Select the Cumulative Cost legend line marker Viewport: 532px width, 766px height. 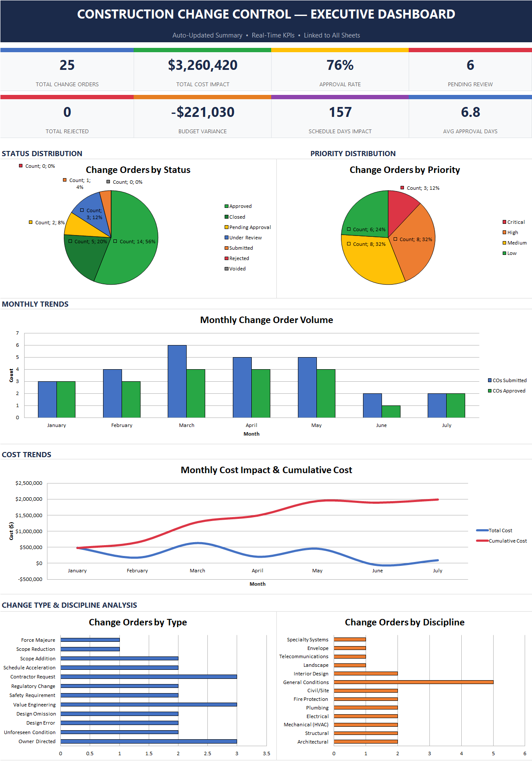pyautogui.click(x=482, y=541)
